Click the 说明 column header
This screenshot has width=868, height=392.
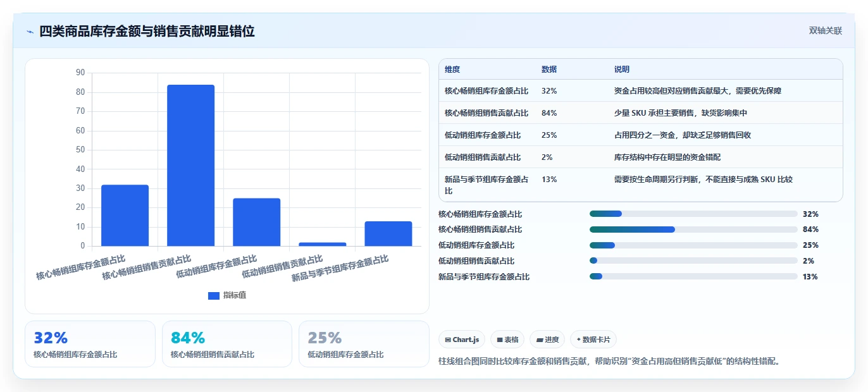coord(622,70)
